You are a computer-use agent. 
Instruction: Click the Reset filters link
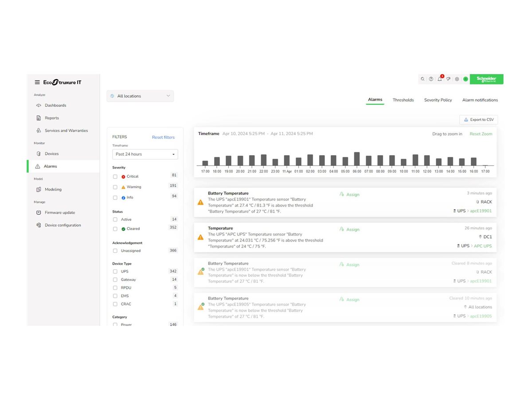point(163,137)
